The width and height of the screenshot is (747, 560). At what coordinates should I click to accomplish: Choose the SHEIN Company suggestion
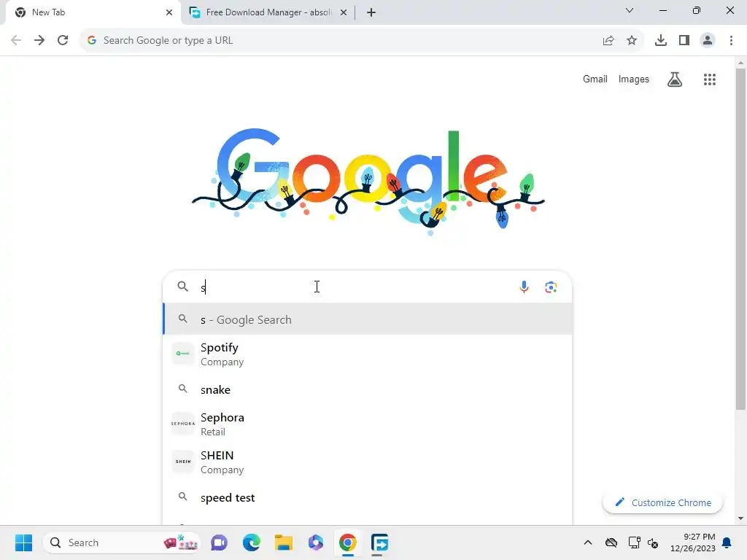click(x=368, y=462)
